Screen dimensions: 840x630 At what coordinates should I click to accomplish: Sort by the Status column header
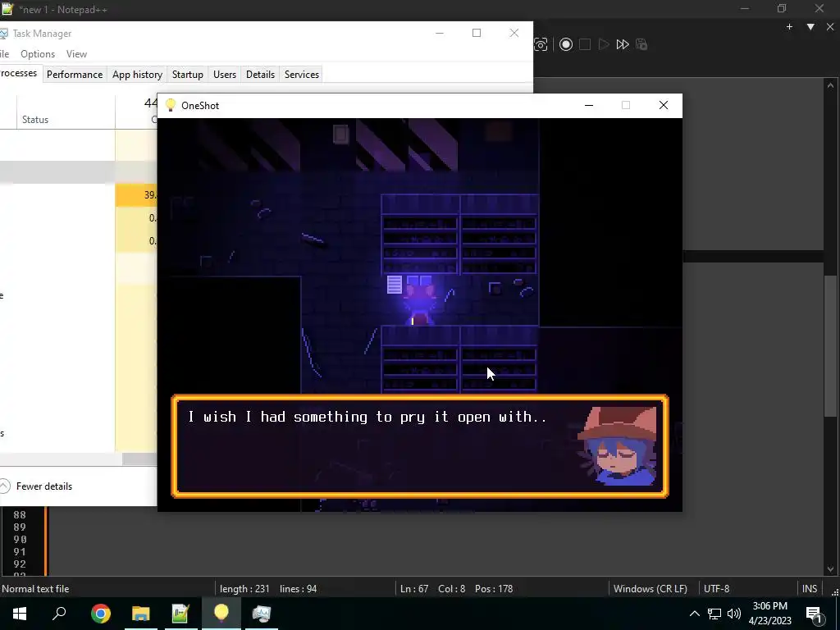click(35, 120)
